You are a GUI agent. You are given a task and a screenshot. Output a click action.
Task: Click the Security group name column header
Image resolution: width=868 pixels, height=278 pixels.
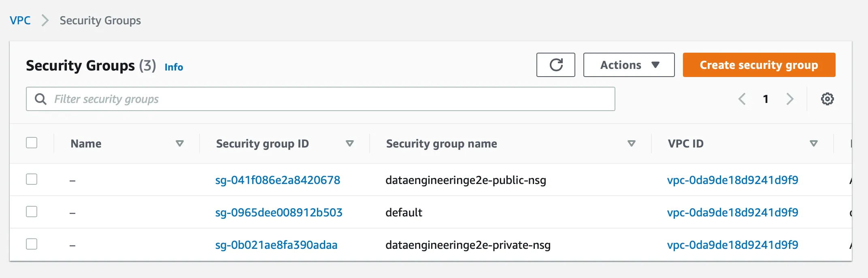(442, 143)
